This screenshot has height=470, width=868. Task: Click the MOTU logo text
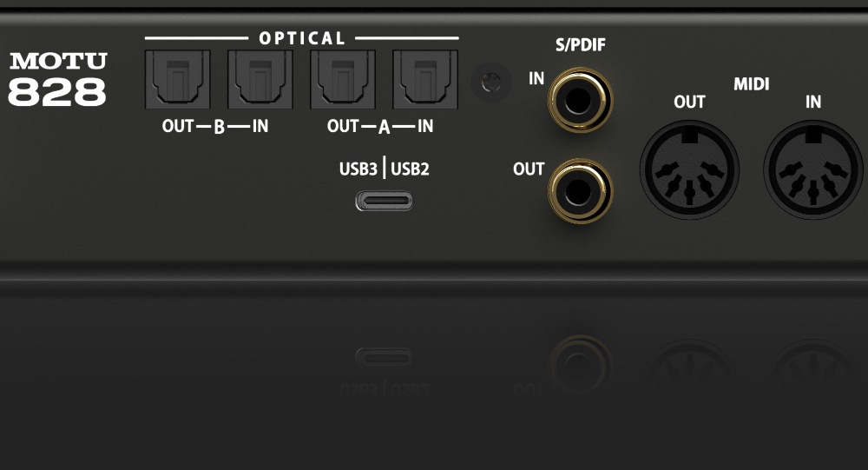[58, 61]
